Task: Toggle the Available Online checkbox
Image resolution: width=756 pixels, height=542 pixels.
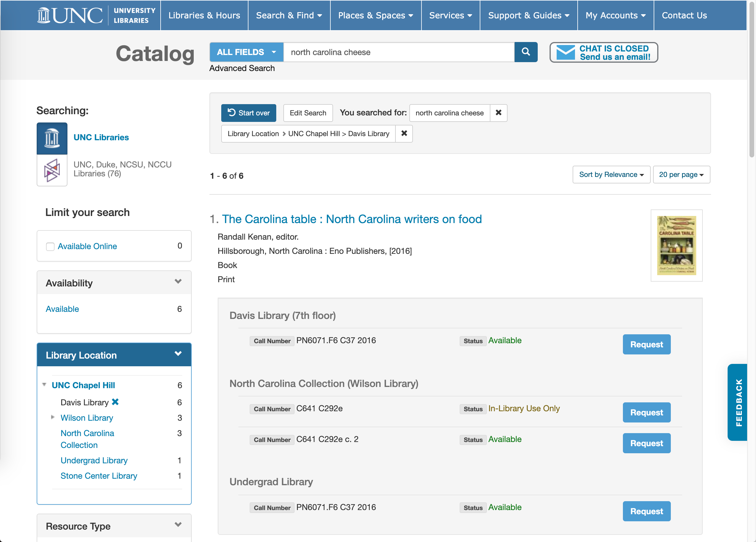Action: click(50, 246)
